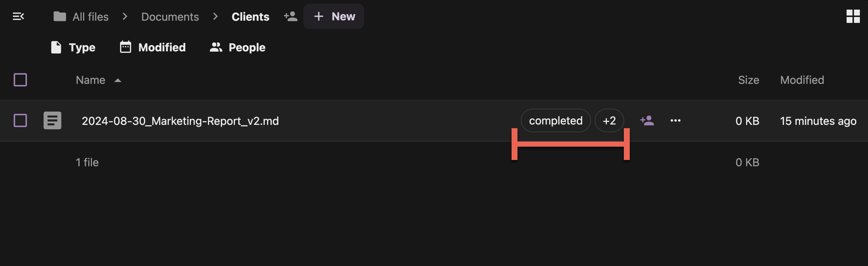Open the Modified filter dropdown
This screenshot has width=868, height=266.
point(153,47)
